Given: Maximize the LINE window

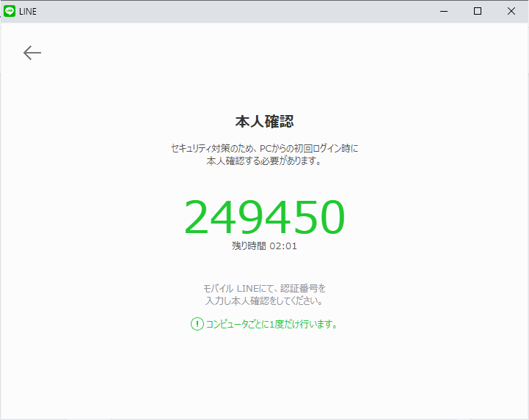Looking at the screenshot, I should click(x=478, y=12).
